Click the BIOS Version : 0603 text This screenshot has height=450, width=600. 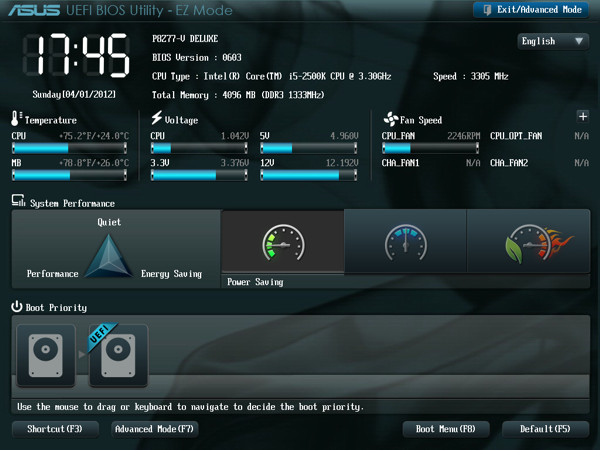coord(197,58)
